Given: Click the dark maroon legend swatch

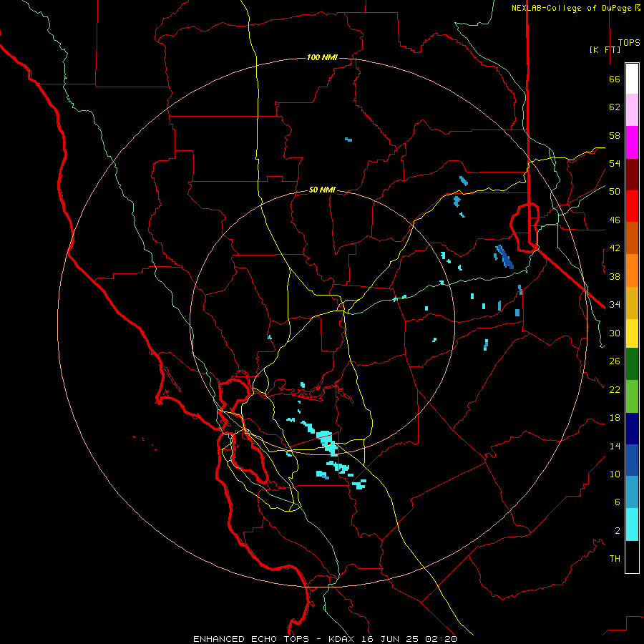Looking at the screenshot, I should [632, 175].
